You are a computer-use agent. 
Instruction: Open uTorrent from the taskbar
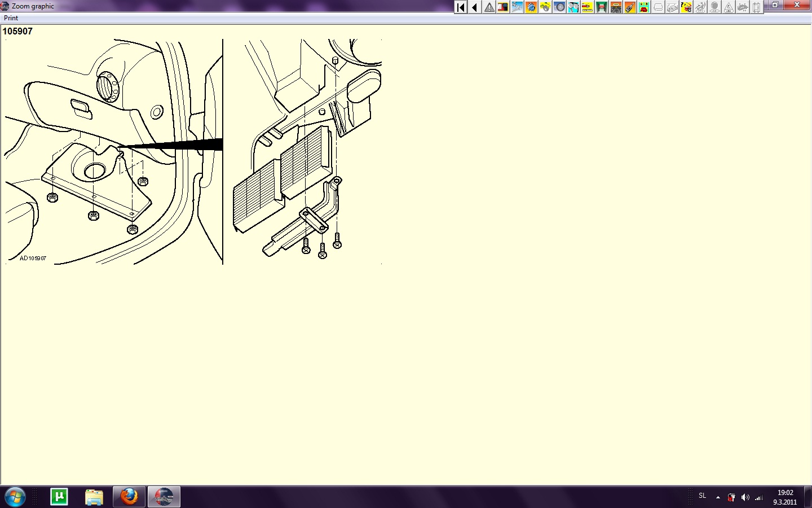click(59, 497)
